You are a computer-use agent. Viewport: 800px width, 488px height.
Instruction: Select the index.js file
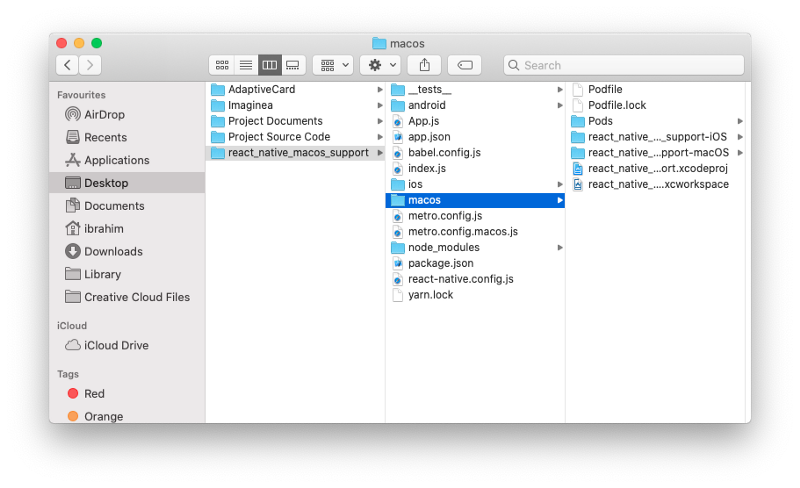click(x=475, y=168)
